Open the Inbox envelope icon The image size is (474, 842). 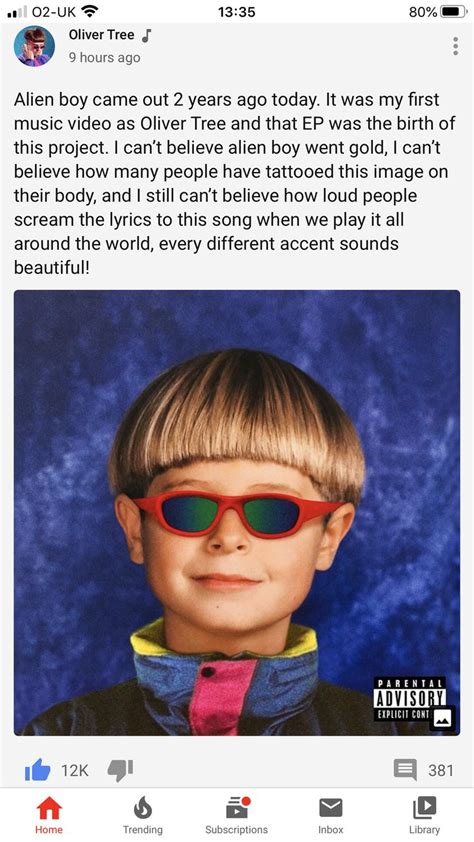pyautogui.click(x=330, y=808)
